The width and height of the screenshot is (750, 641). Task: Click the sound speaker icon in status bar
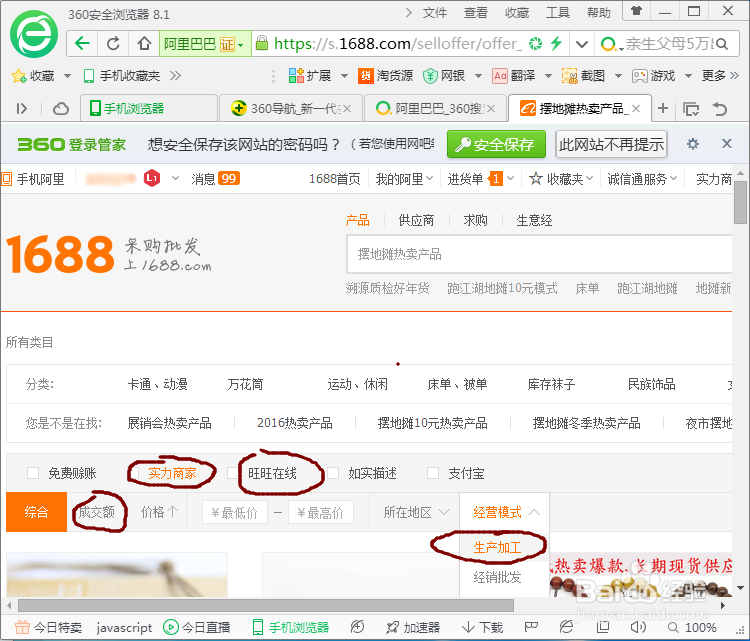pyautogui.click(x=638, y=627)
